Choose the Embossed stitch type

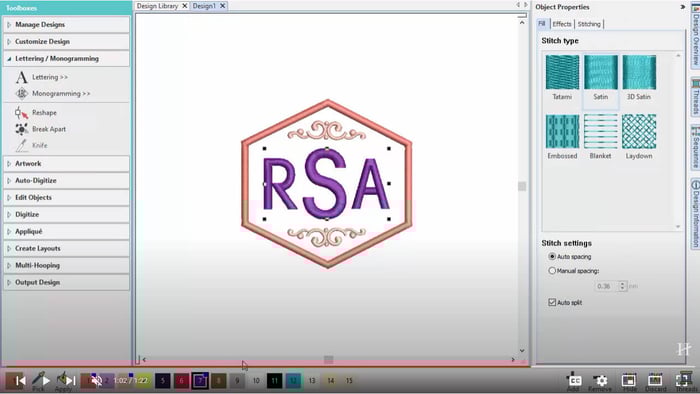pyautogui.click(x=562, y=137)
